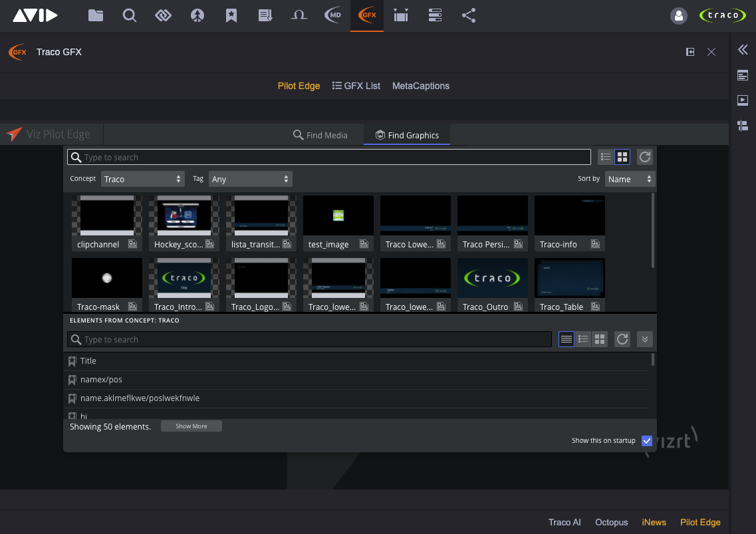
Task: Uncheck Show this on startup
Action: [x=647, y=440]
